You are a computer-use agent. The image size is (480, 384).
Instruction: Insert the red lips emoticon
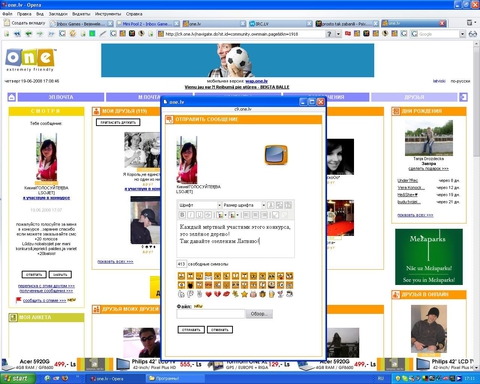226,294
